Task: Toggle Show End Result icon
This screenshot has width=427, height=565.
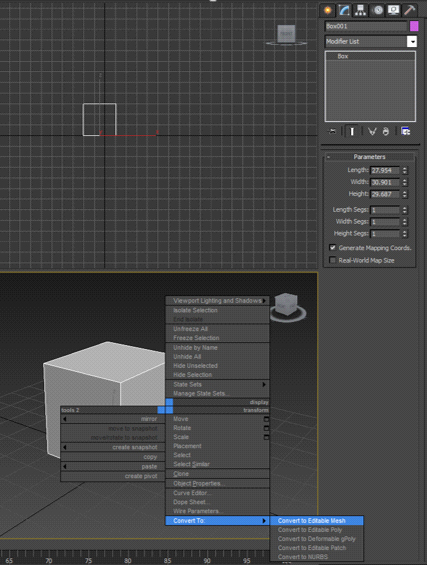Action: coord(352,132)
